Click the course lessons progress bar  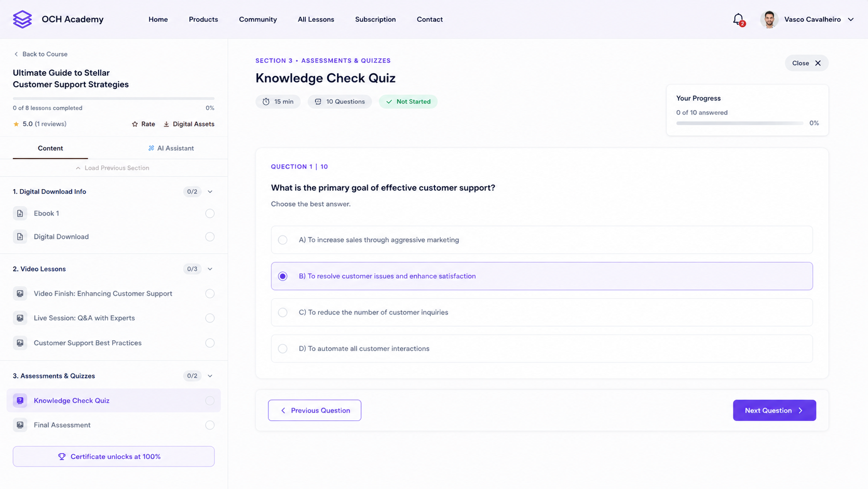pyautogui.click(x=114, y=98)
